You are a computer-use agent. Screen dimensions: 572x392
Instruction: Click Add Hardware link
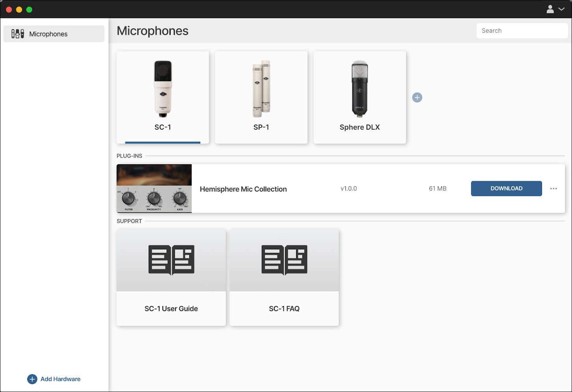(60, 379)
